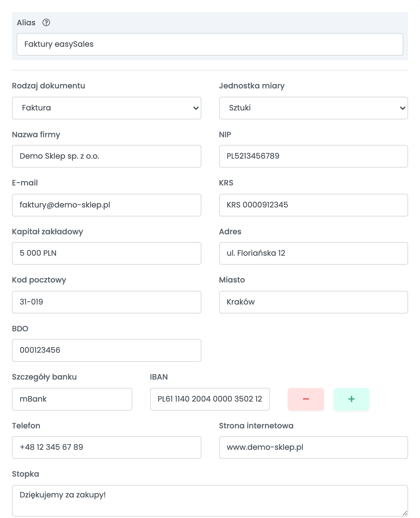Click the Alias help question-mark icon

click(x=46, y=23)
